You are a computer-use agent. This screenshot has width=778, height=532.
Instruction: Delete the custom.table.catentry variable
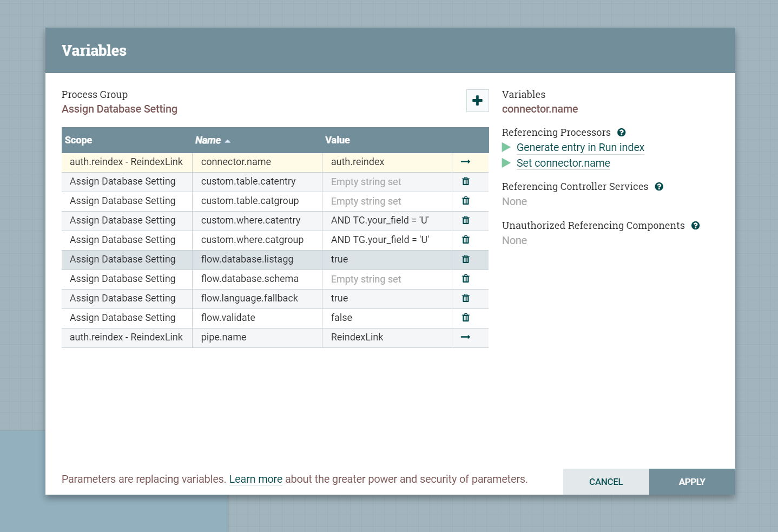pos(465,181)
